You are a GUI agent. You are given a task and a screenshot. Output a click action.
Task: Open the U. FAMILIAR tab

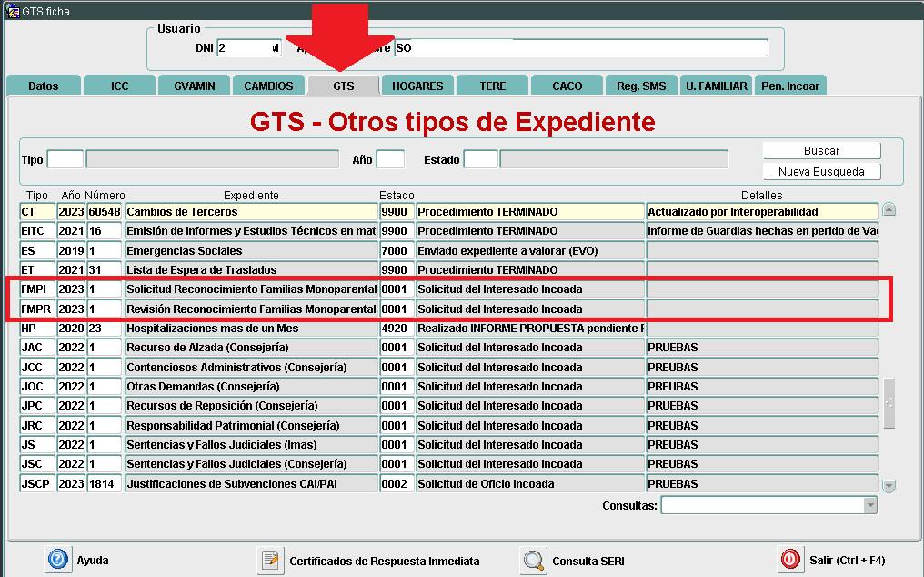(x=717, y=86)
